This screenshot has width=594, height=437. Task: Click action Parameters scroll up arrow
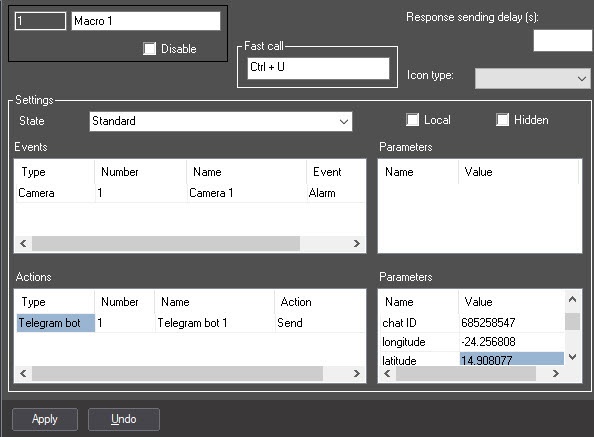pyautogui.click(x=572, y=300)
